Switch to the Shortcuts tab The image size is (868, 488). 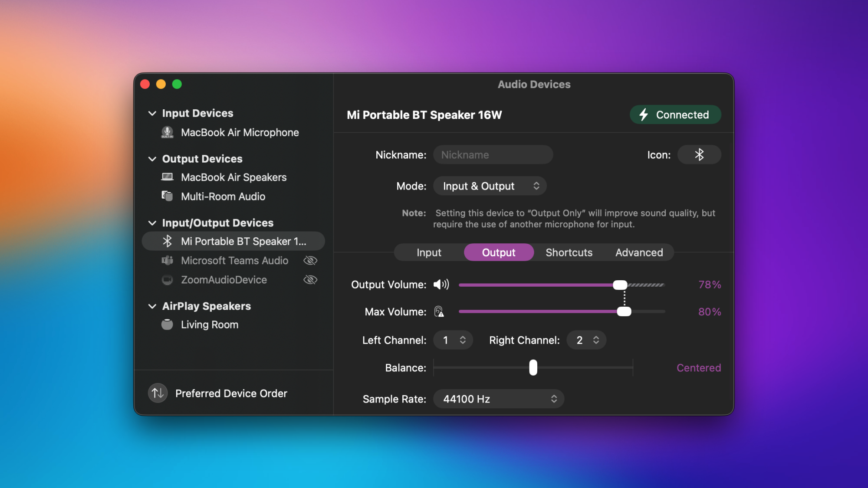pos(569,252)
